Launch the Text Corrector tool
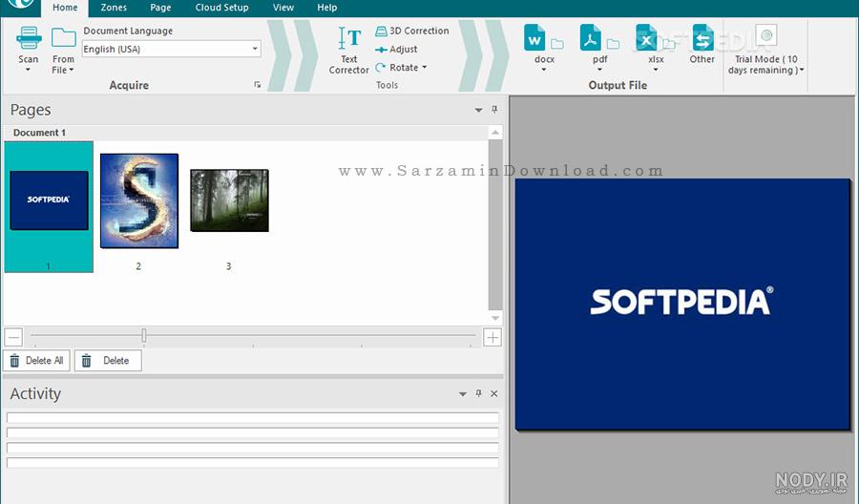859x504 pixels. coord(349,38)
